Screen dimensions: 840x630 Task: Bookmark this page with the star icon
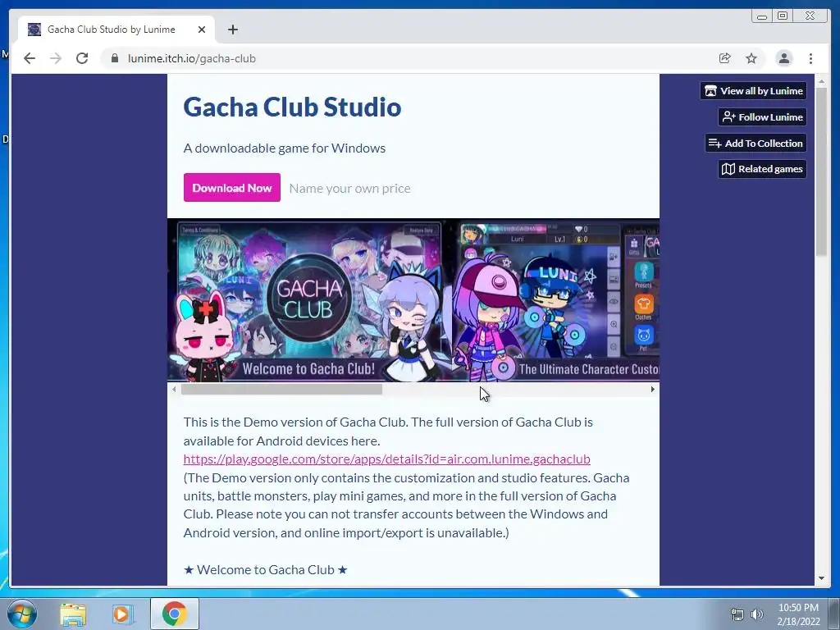751,58
